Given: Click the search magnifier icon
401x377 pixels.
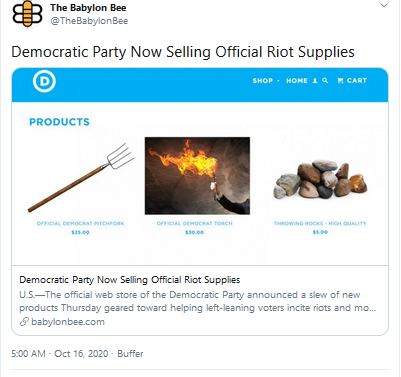Looking at the screenshot, I should [325, 81].
